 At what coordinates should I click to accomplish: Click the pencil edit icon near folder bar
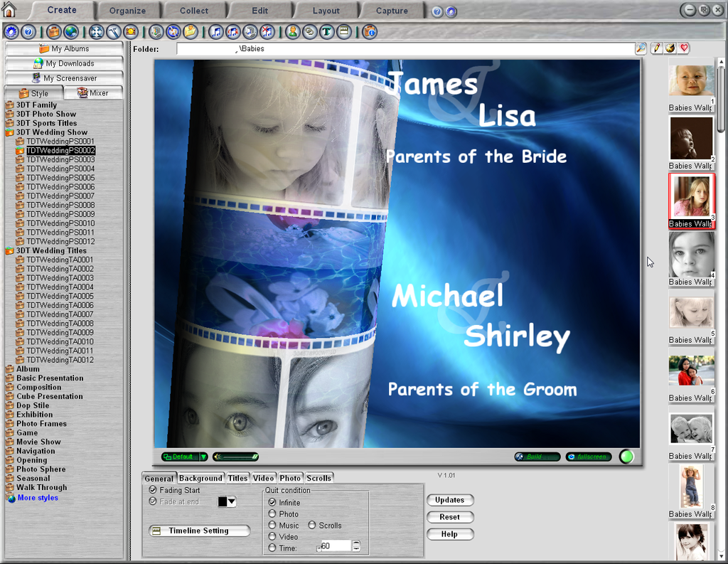(656, 48)
